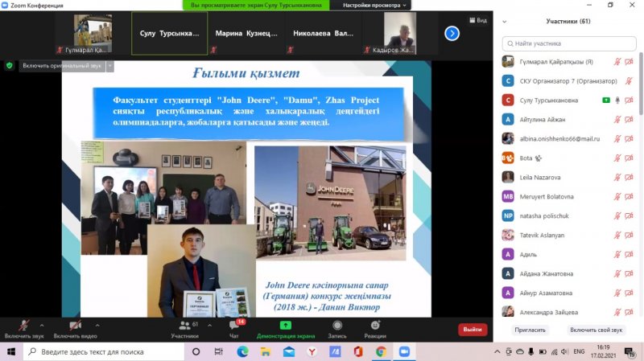Leave meeting with red Выйти button
The image size is (644, 361).
click(473, 330)
